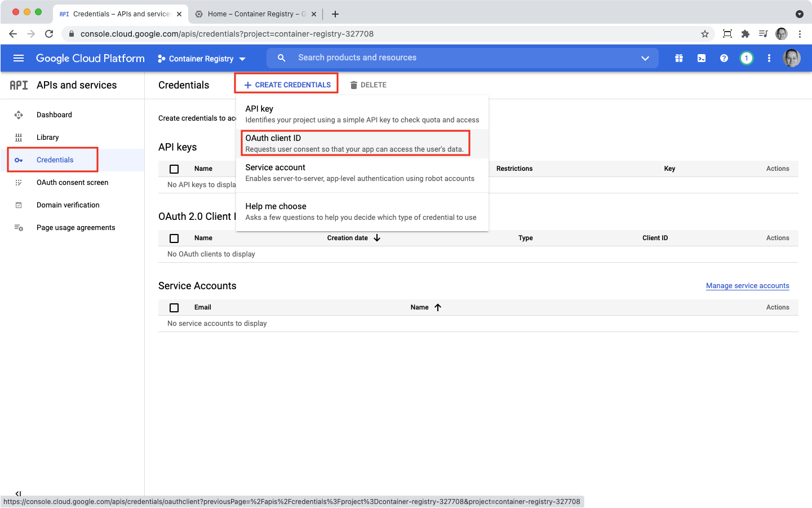
Task: Toggle the Service Accounts select-all checkbox
Action: 174,308
